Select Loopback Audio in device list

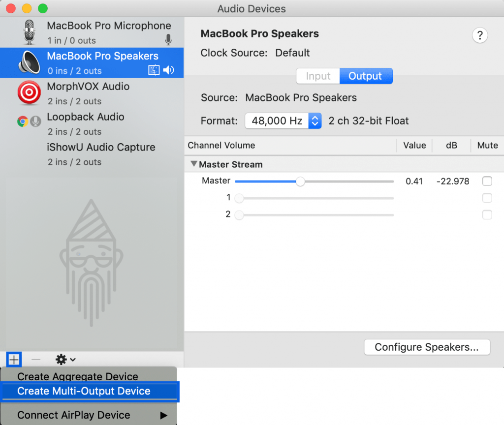[92, 123]
